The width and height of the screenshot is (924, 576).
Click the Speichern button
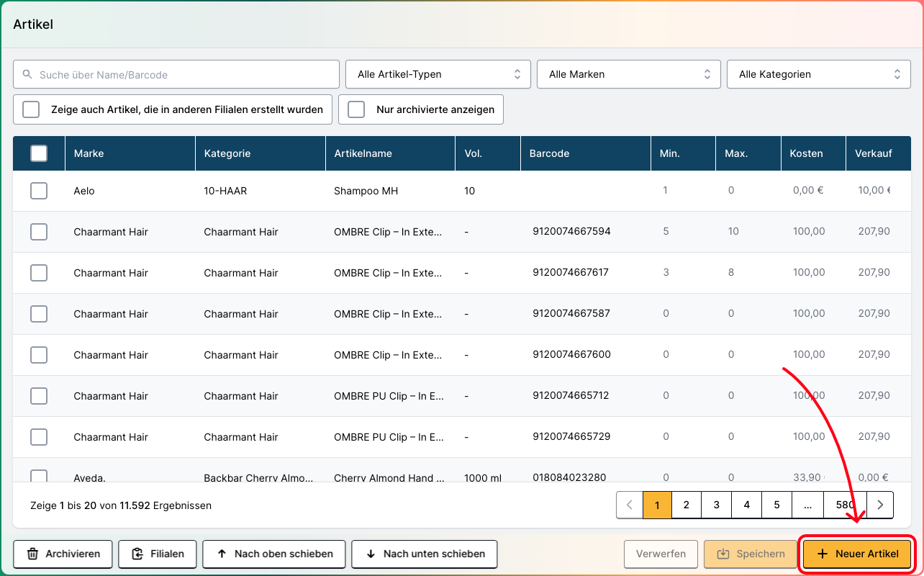click(751, 554)
